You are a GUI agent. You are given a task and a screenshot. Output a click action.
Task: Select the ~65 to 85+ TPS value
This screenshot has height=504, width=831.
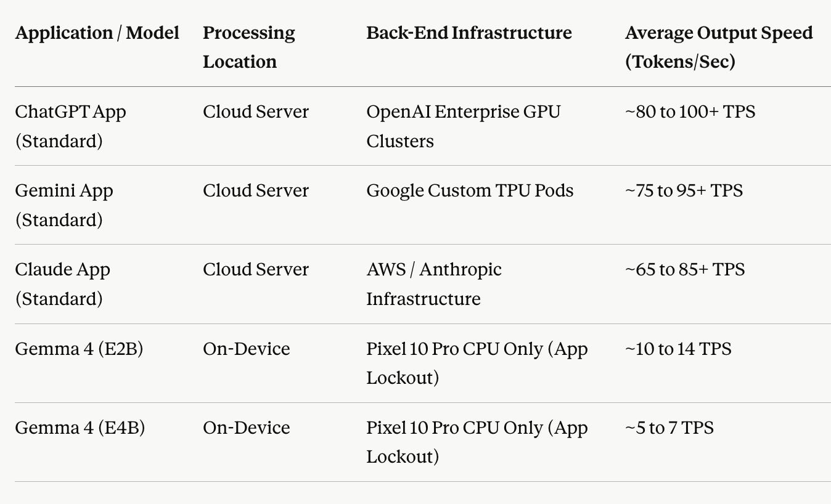point(685,270)
